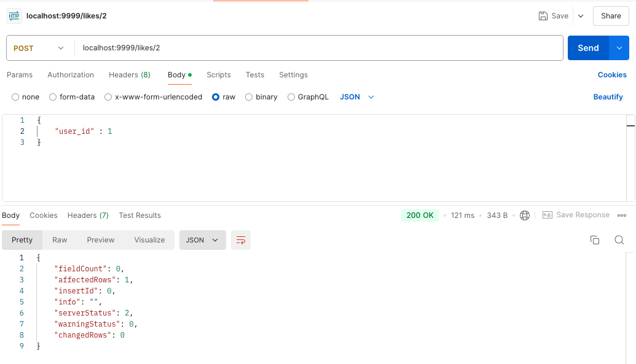Viewport: 636px width, 364px height.
Task: Select the request Body tab
Action: coord(179,75)
